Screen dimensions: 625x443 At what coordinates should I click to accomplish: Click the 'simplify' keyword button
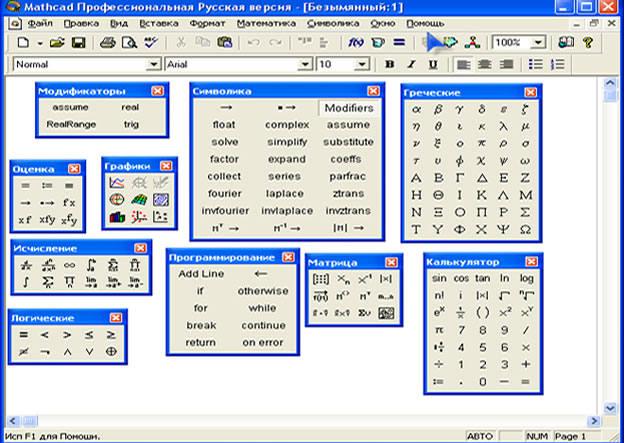pos(287,142)
